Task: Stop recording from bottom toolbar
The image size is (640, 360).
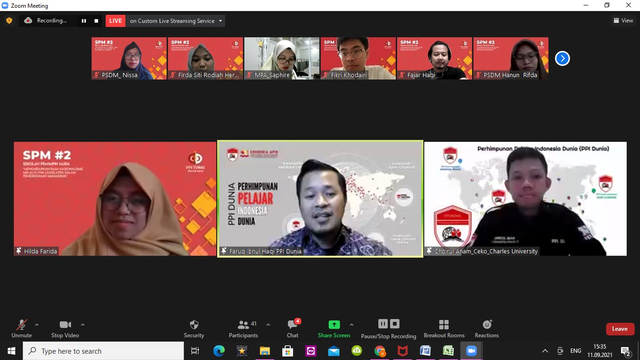Action: click(x=395, y=324)
